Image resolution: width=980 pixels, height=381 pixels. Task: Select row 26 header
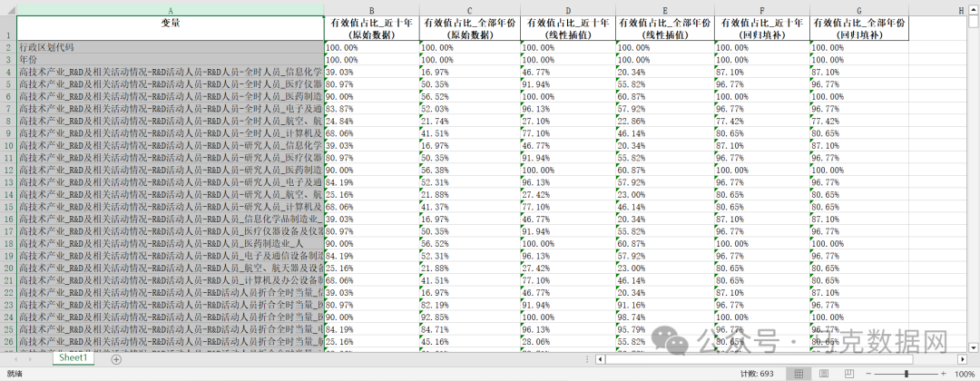point(8,342)
